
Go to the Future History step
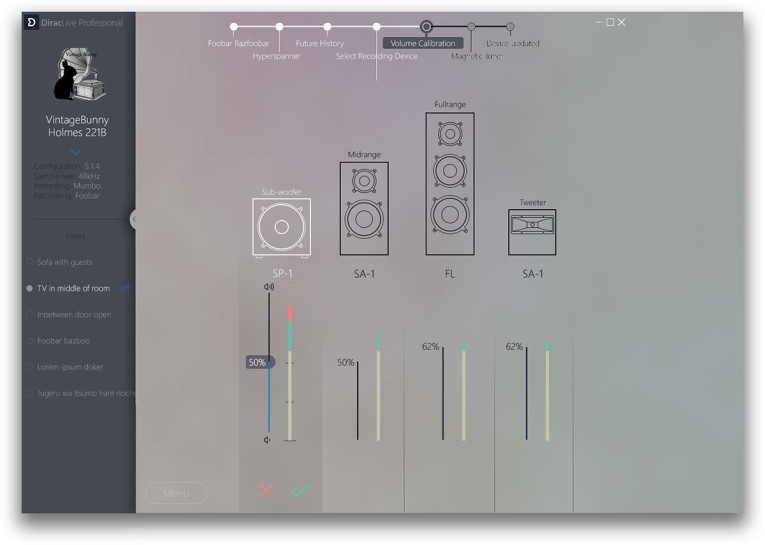point(320,43)
